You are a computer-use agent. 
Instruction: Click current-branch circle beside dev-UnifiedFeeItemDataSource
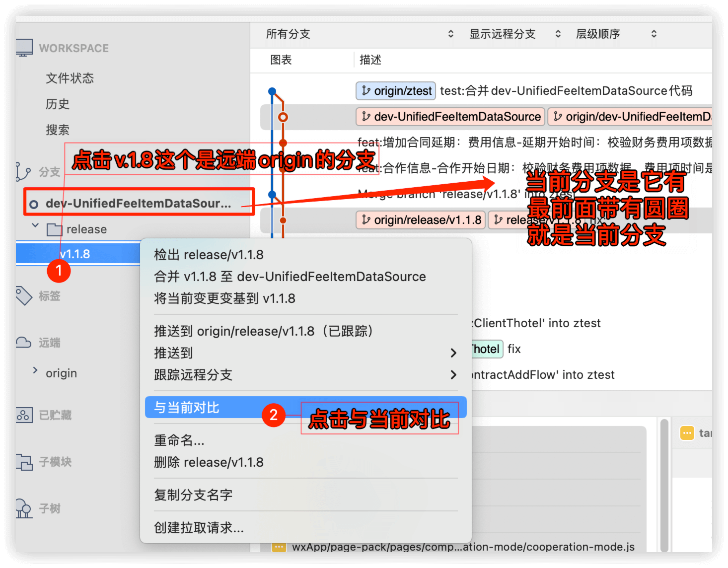(34, 204)
